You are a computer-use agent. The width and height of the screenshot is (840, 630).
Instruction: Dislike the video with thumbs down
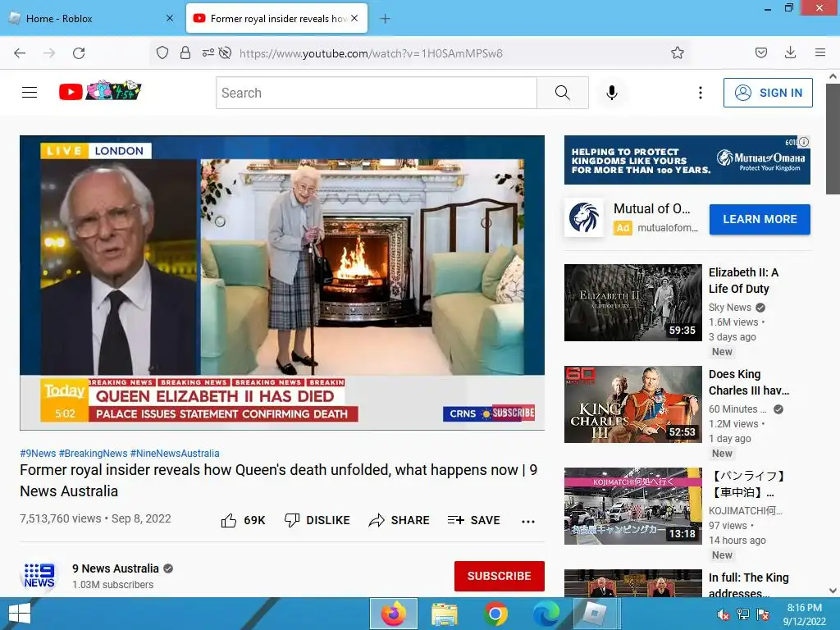(x=292, y=520)
